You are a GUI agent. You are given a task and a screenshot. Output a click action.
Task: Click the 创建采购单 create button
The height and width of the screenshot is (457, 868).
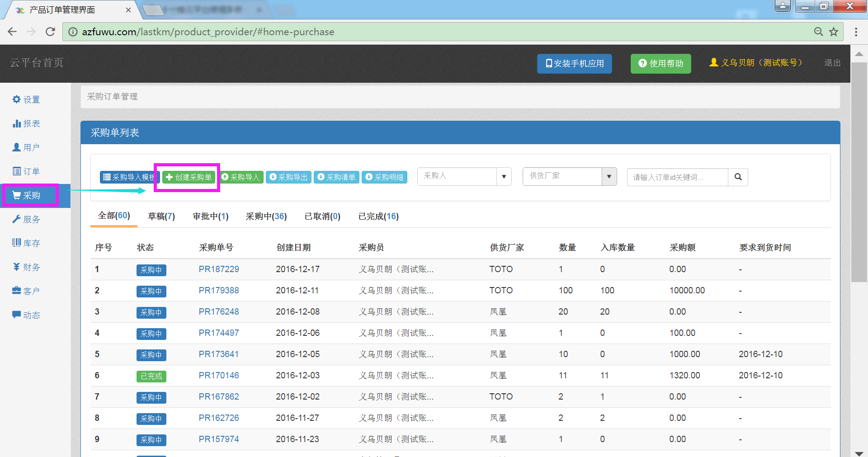click(x=189, y=177)
